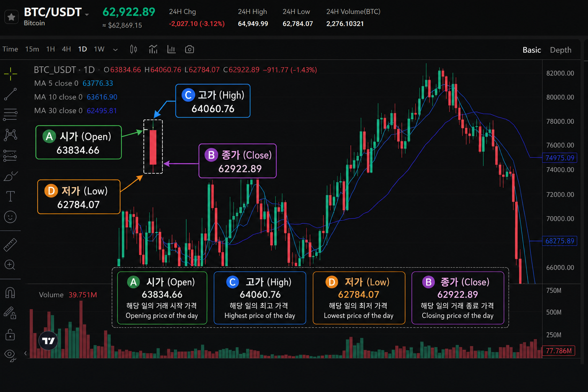Open the text annotation tool

[10, 196]
